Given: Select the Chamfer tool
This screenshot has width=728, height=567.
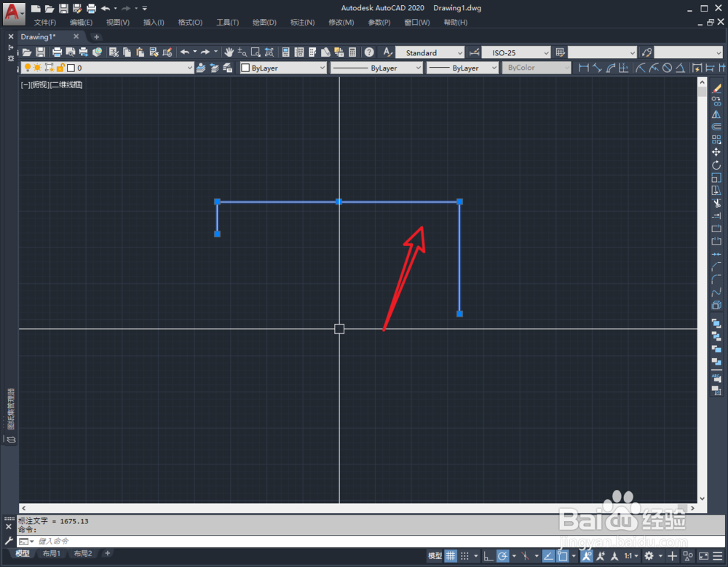Looking at the screenshot, I should 716,266.
